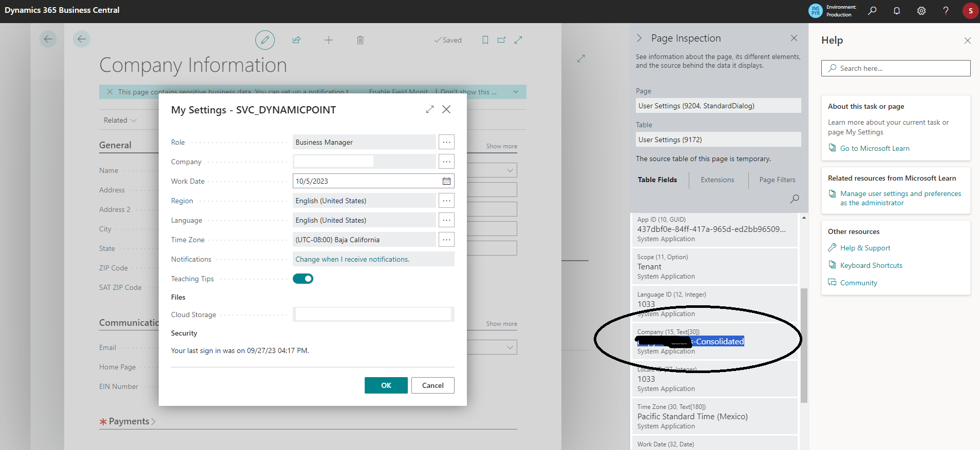Click the Cloud Storage field
Image resolution: width=980 pixels, height=450 pixels.
pos(373,315)
